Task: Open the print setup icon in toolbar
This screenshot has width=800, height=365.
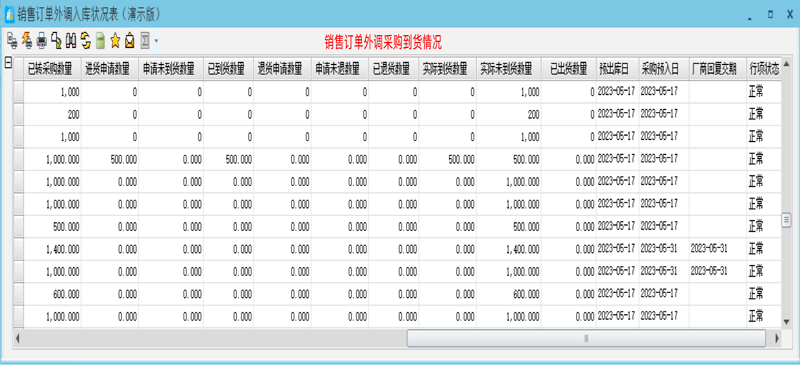Action: (x=12, y=40)
